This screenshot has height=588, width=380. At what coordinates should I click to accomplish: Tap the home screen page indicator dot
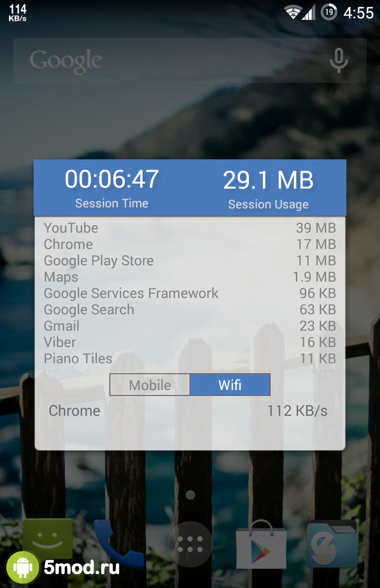pos(190,495)
